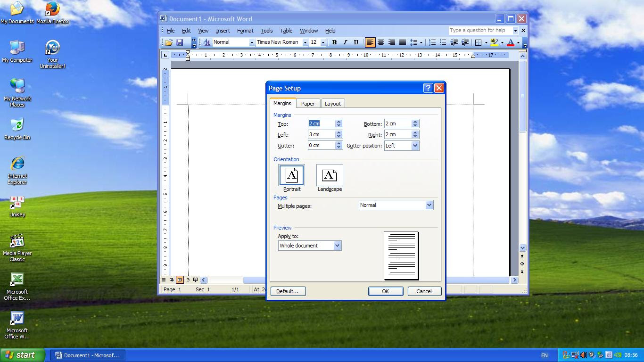The width and height of the screenshot is (644, 362).
Task: Click Type a question for help box
Action: [480, 31]
